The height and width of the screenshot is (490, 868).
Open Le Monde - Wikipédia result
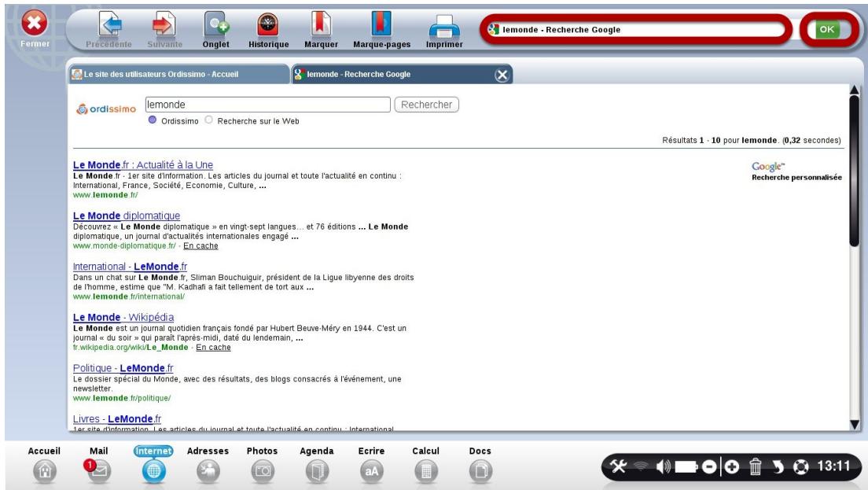[x=123, y=317]
